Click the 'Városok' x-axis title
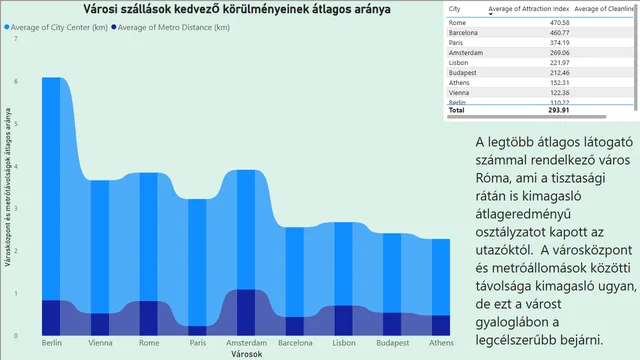Screen dimensions: 640x360 (246, 354)
